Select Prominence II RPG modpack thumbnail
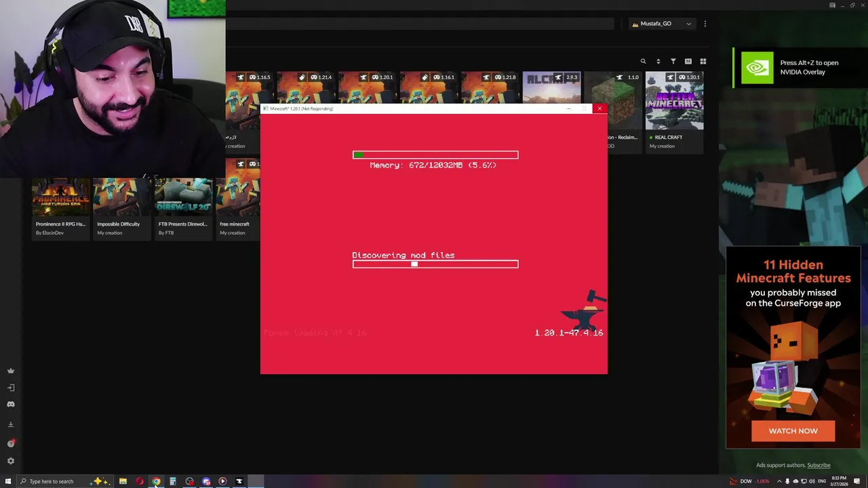Image resolution: width=868 pixels, height=488 pixels. pos(60,196)
